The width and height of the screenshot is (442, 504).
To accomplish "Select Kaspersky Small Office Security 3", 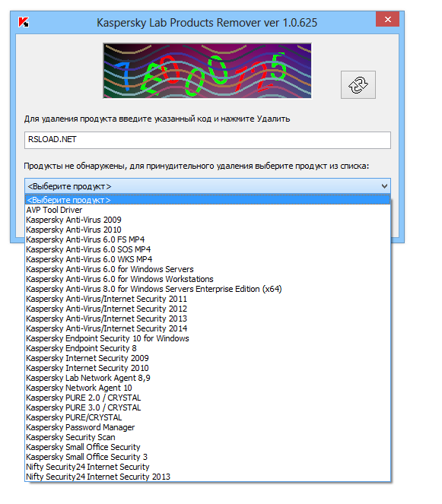I will [208, 457].
